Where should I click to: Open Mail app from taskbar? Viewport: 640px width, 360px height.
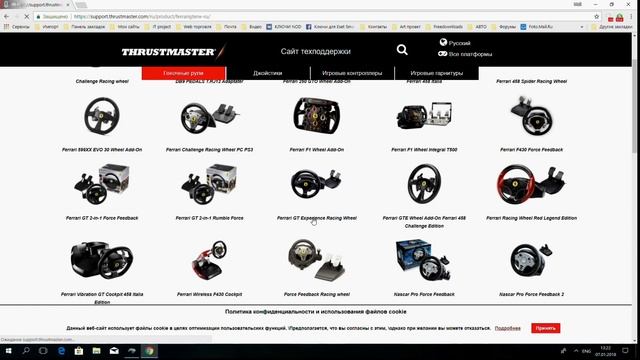tap(114, 351)
